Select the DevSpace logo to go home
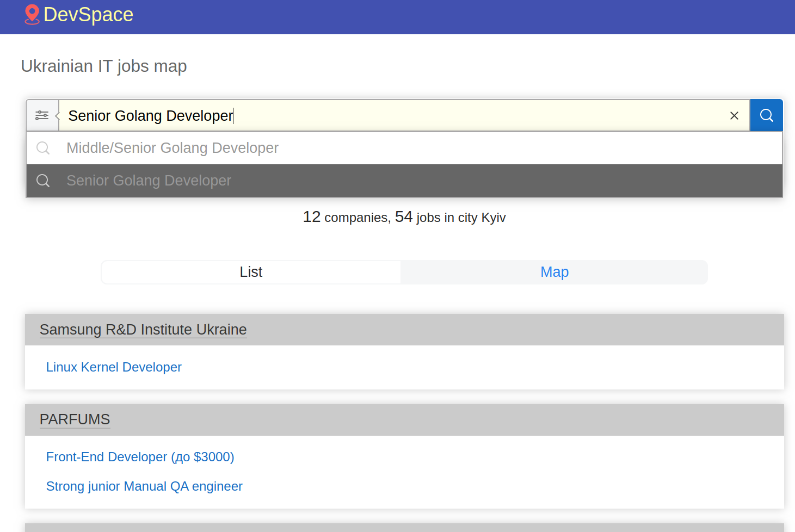Viewport: 795px width, 532px height. pyautogui.click(x=78, y=15)
